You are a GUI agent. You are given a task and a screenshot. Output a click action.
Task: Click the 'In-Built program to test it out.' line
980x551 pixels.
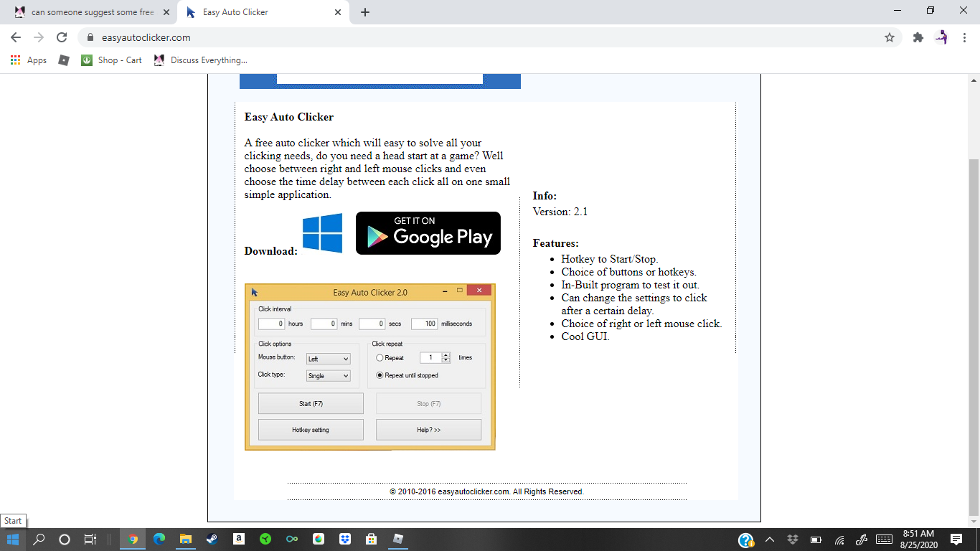click(x=631, y=285)
